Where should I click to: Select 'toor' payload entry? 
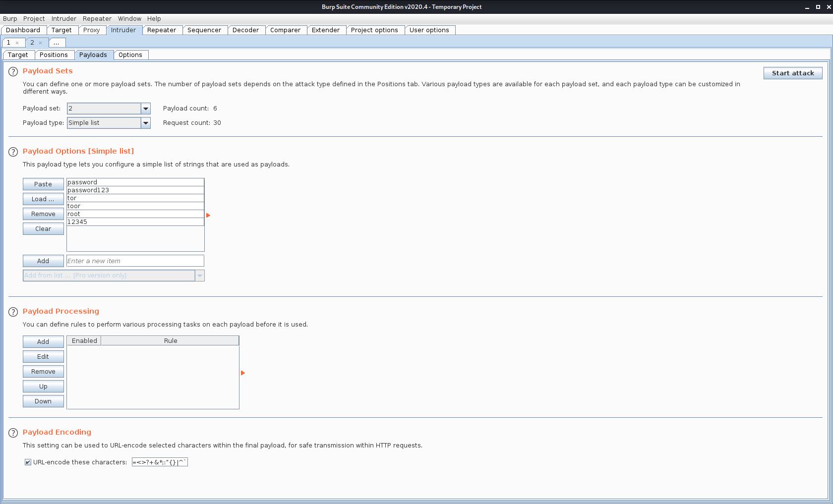135,206
